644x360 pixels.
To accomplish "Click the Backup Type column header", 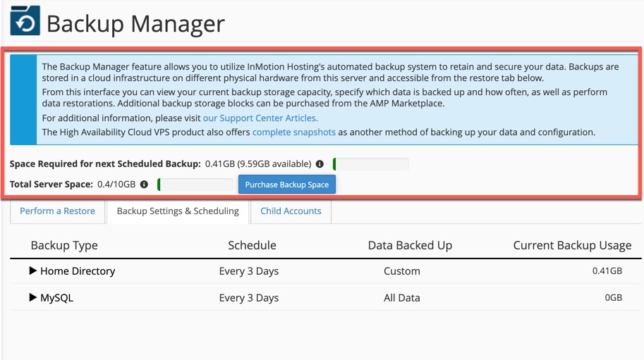I will click(x=64, y=245).
